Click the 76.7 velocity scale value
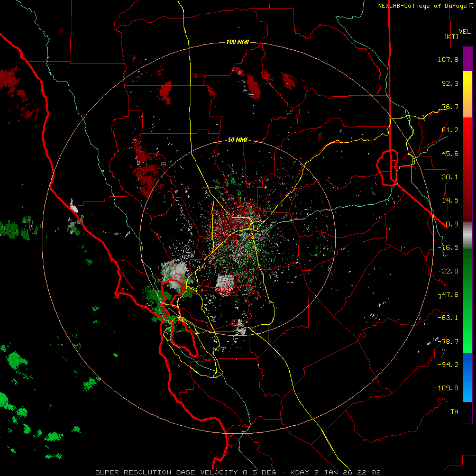 [450, 106]
